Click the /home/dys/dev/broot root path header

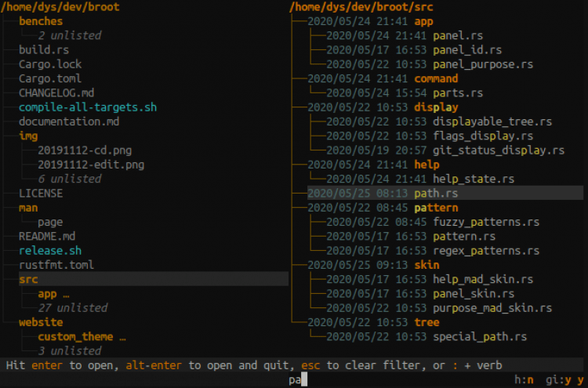click(x=60, y=7)
